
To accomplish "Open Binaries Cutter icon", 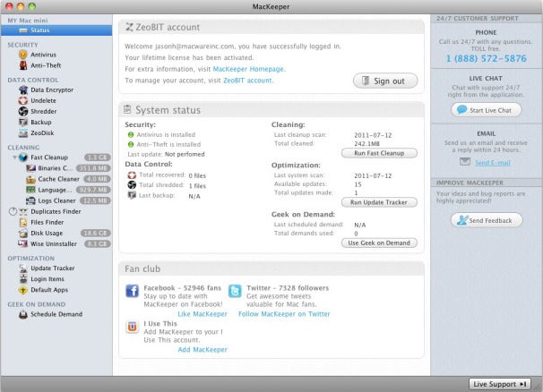I will coord(30,168).
